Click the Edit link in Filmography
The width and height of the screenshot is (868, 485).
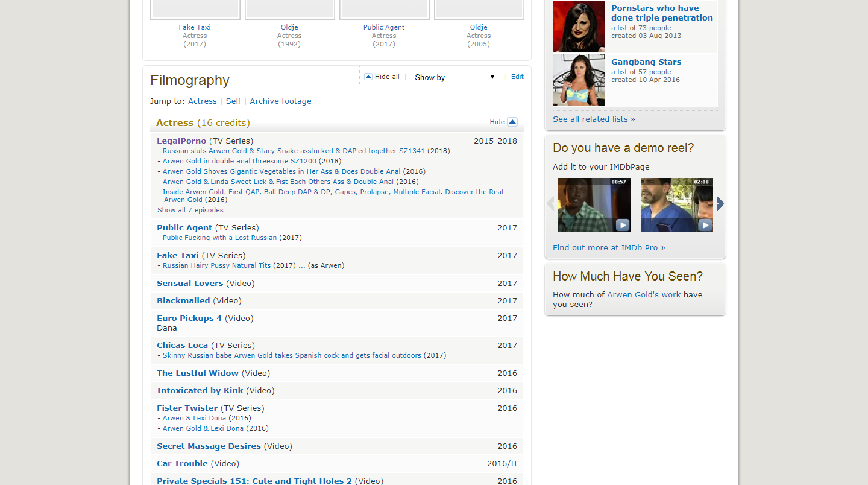pos(517,77)
